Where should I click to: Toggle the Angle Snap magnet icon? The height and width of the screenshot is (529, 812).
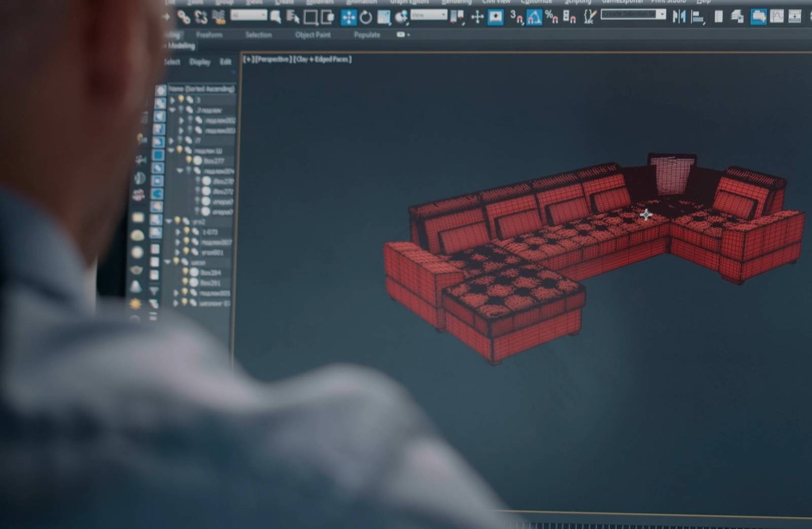pos(533,17)
